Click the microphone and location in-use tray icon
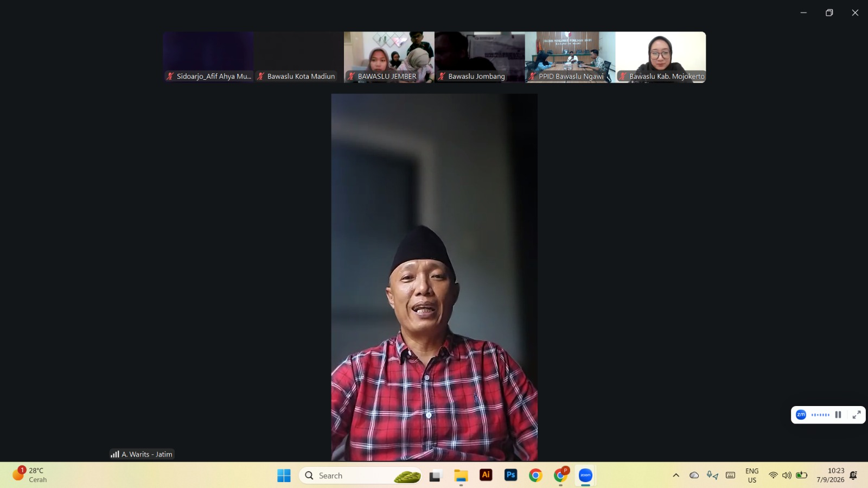Viewport: 868px width, 488px height. 712,476
